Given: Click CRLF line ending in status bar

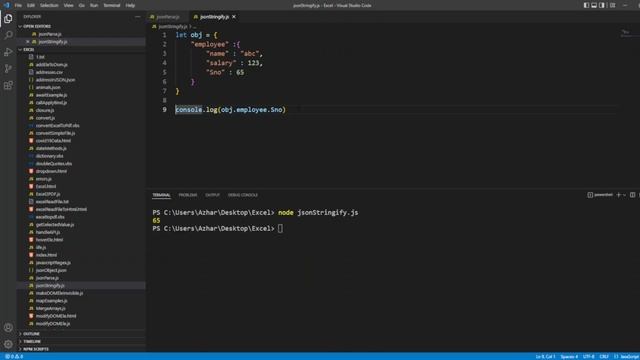Looking at the screenshot, I should pos(604,356).
